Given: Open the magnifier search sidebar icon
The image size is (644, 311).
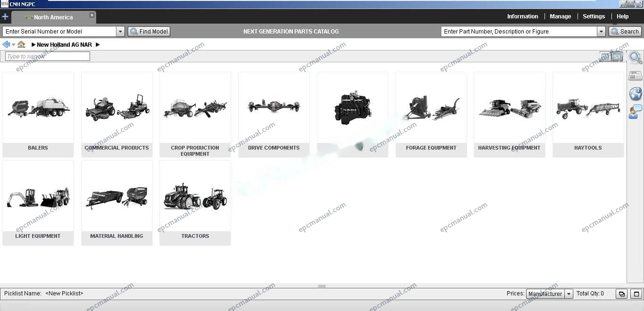Looking at the screenshot, I should coord(636,58).
